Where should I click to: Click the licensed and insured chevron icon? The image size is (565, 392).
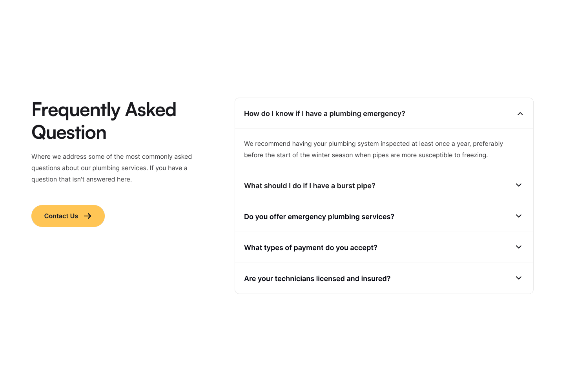pos(519,278)
